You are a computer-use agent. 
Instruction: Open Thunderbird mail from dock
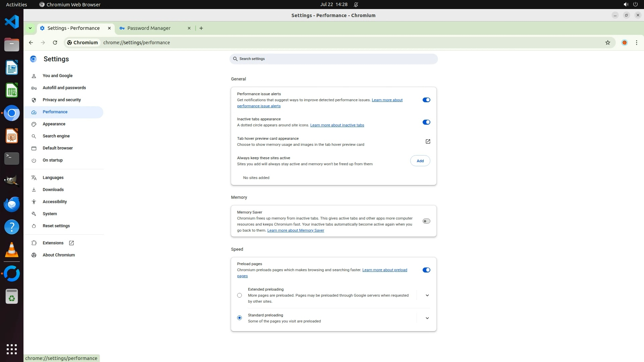(x=12, y=204)
